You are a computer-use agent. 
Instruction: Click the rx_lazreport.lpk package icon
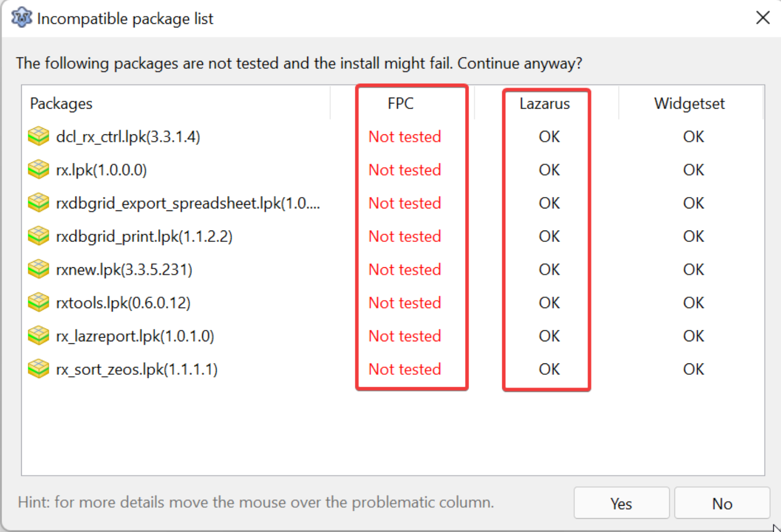pos(38,336)
